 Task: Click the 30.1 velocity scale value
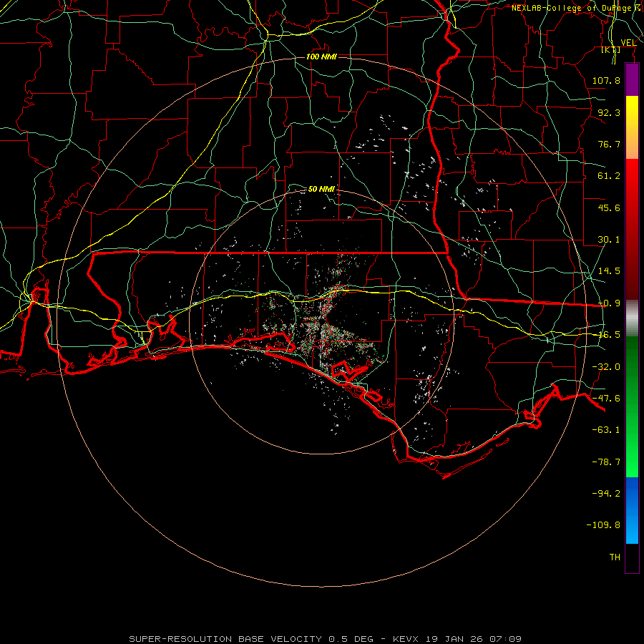(609, 240)
